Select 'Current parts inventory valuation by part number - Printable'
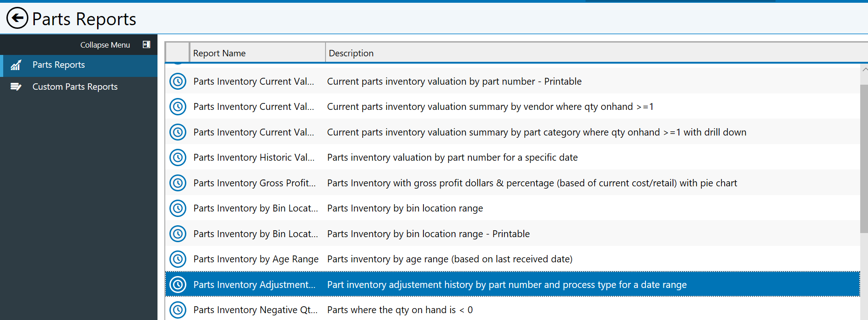868x320 pixels. pos(454,81)
